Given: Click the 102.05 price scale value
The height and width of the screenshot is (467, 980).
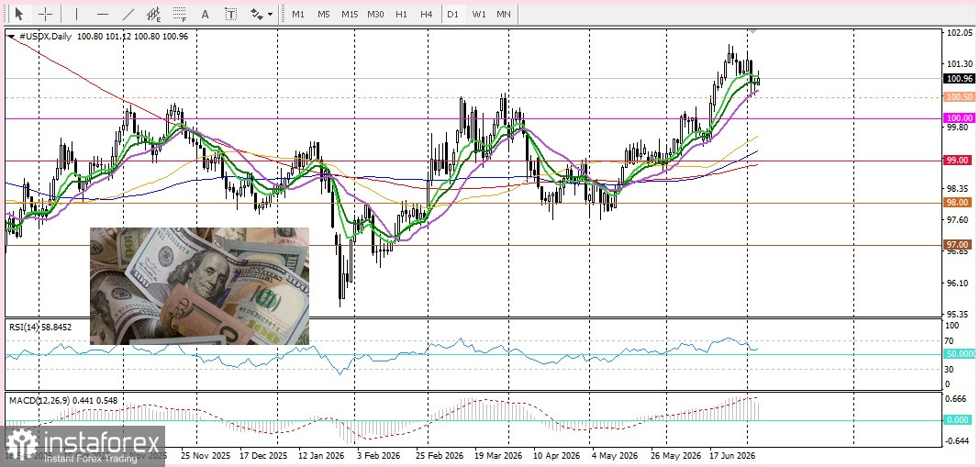Looking at the screenshot, I should 960,33.
